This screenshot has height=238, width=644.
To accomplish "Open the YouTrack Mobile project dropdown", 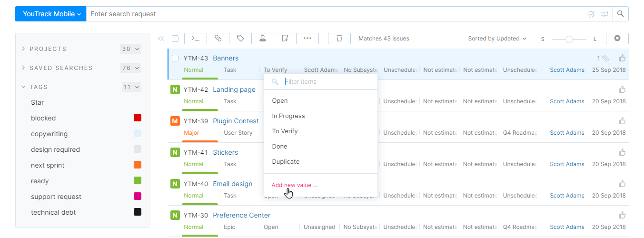I will 51,14.
